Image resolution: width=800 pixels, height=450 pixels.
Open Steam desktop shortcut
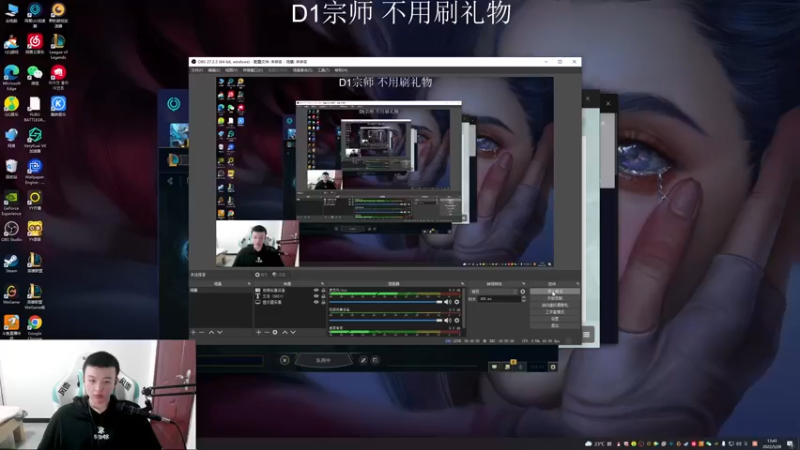tap(11, 261)
